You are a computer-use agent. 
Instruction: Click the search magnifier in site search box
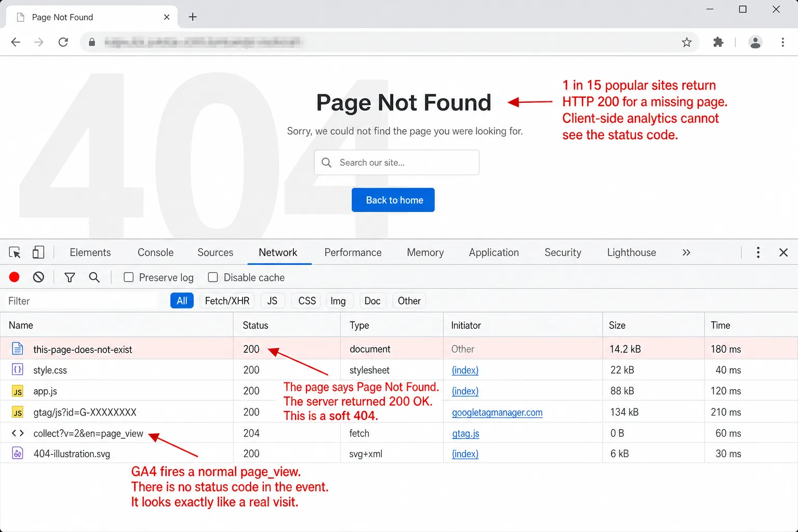pyautogui.click(x=327, y=163)
